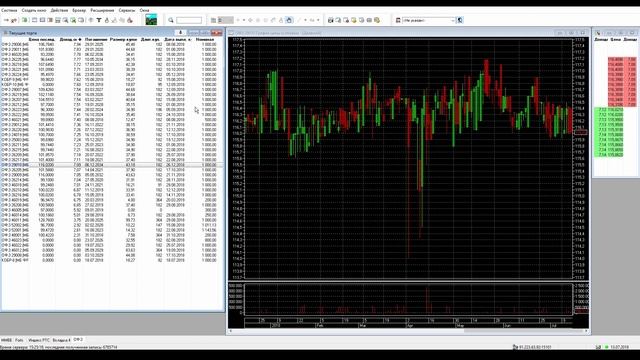Image resolution: width=640 pixels, height=360 pixels.
Task: Click the Цена header in the quote panel
Action: (616, 40)
